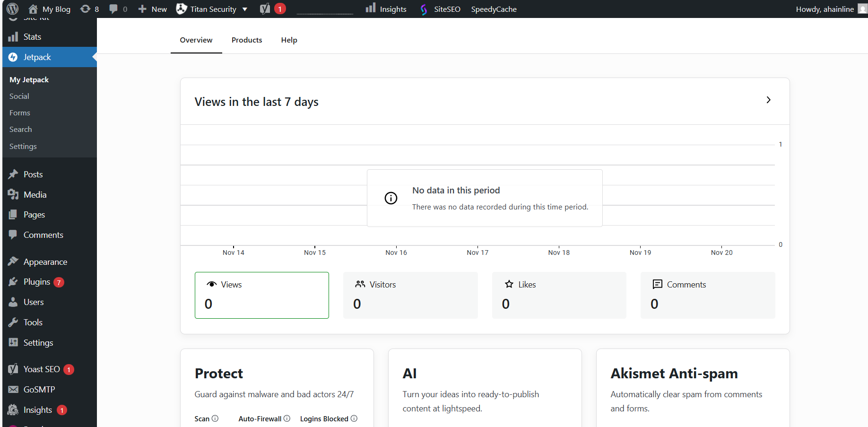Select the Views stat card
This screenshot has width=868, height=427.
[x=261, y=295]
